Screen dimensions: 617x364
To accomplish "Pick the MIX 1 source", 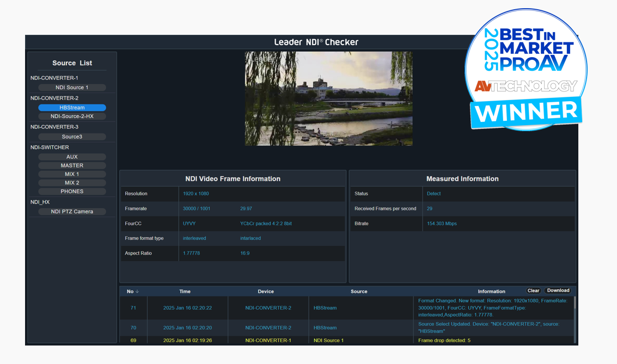I will pyautogui.click(x=72, y=174).
